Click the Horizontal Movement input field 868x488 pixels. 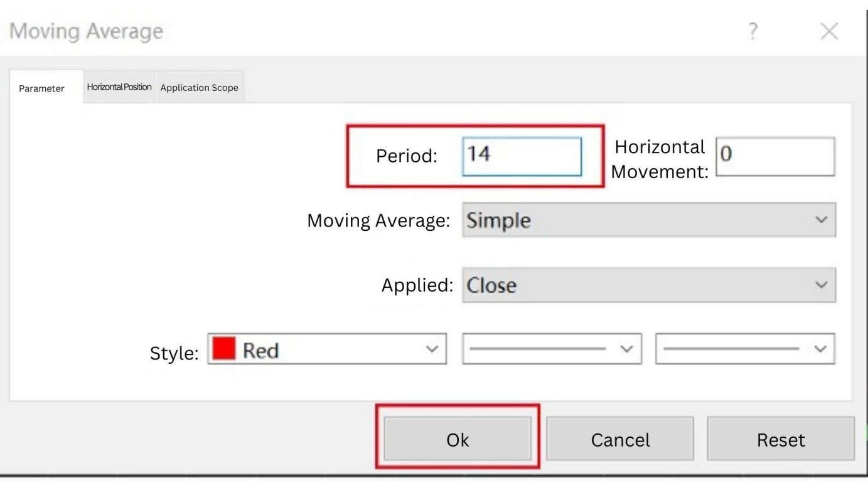tap(774, 156)
